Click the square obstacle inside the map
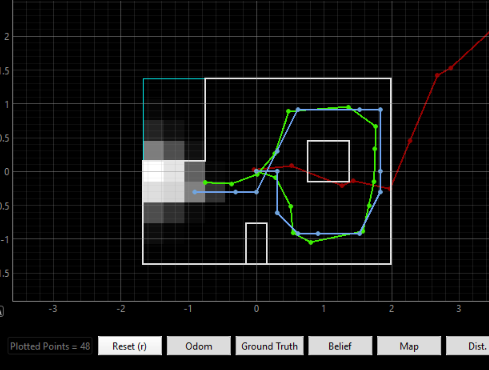Viewport: 489px width, 370px height. click(x=328, y=161)
